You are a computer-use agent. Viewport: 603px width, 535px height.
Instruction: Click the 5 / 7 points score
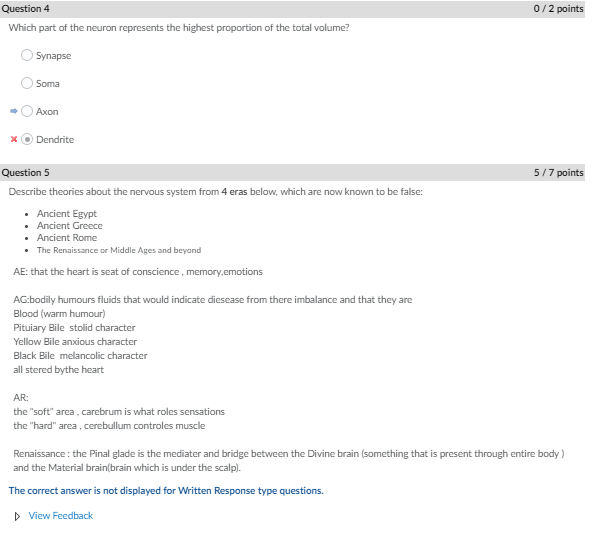(x=559, y=173)
